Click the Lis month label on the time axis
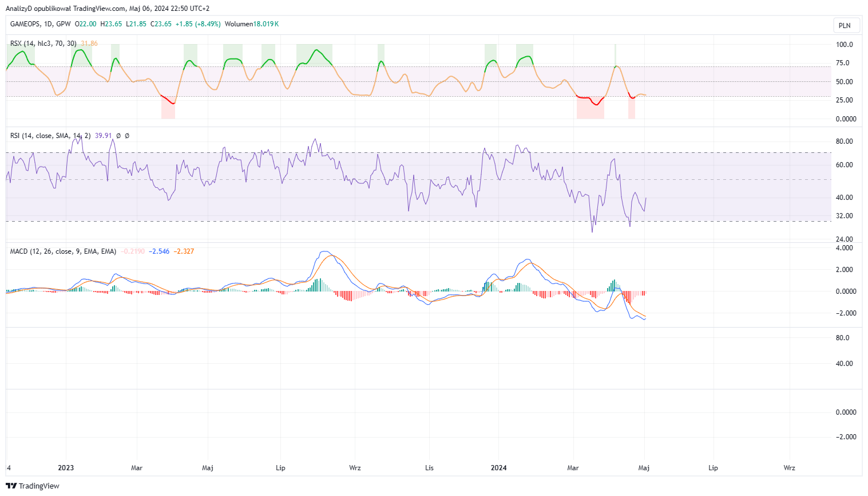868x496 pixels. click(x=429, y=468)
